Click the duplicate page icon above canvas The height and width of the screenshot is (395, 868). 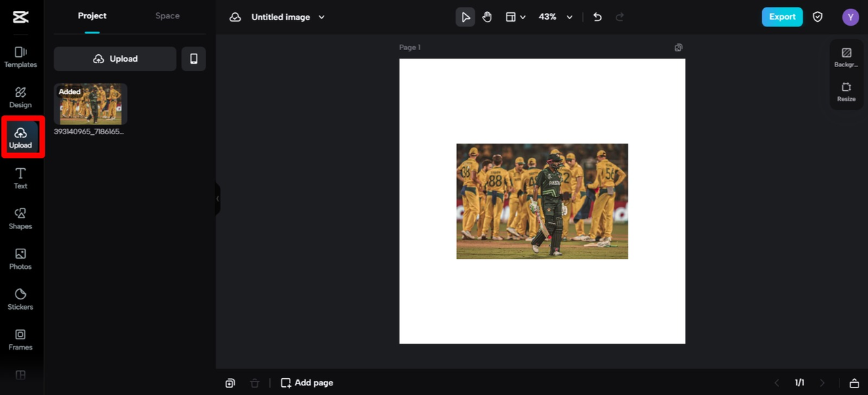tap(679, 47)
